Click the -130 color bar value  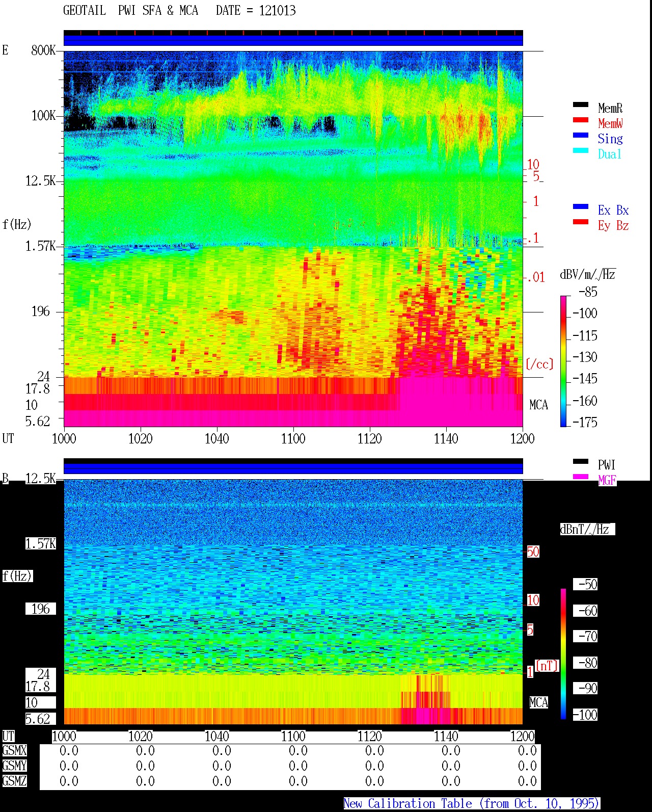pos(585,357)
